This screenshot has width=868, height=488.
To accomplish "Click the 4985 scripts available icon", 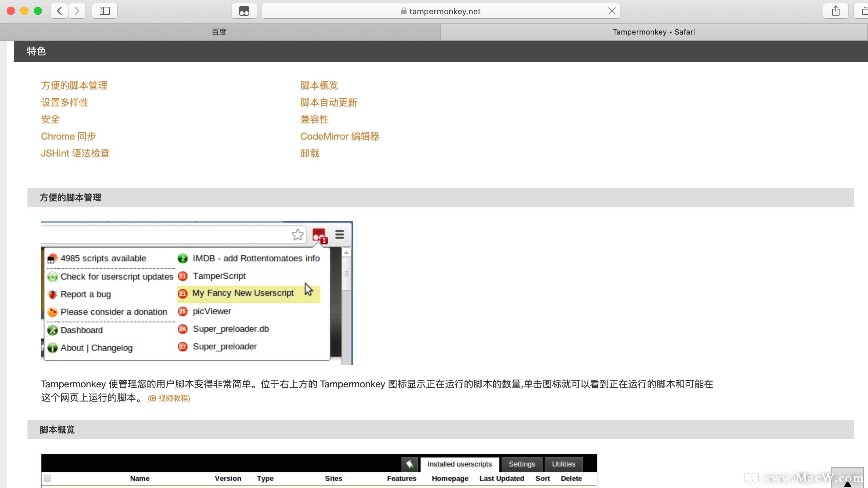I will (x=52, y=259).
